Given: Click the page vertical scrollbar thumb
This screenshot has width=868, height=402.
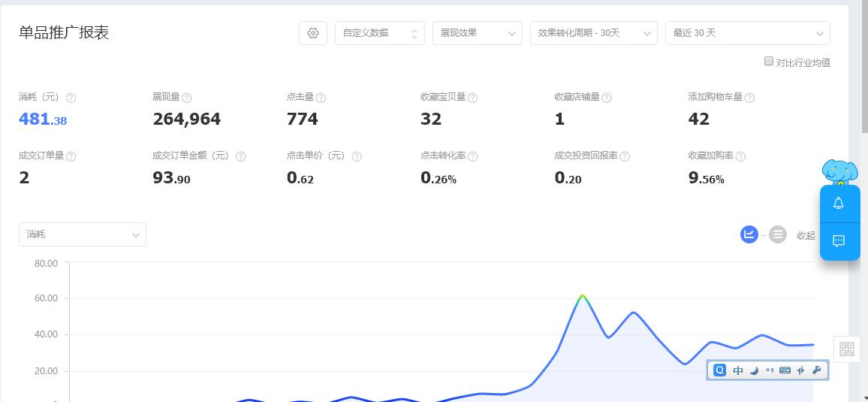Looking at the screenshot, I should [865, 66].
